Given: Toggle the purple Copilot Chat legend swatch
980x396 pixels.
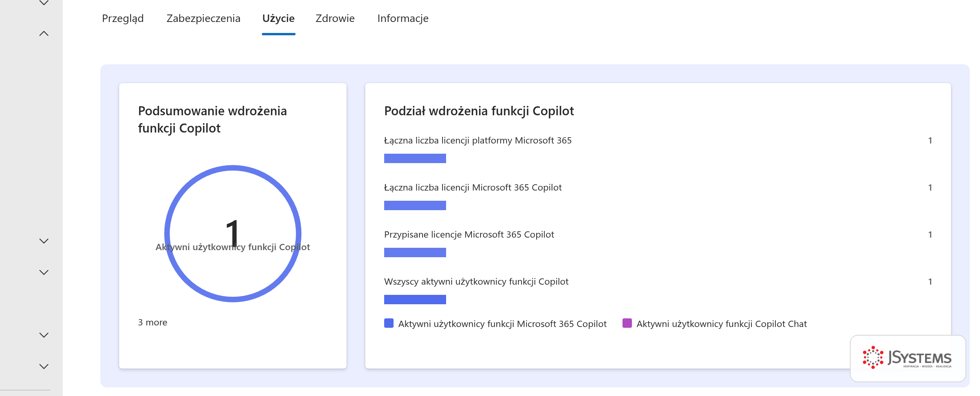Looking at the screenshot, I should tap(627, 323).
